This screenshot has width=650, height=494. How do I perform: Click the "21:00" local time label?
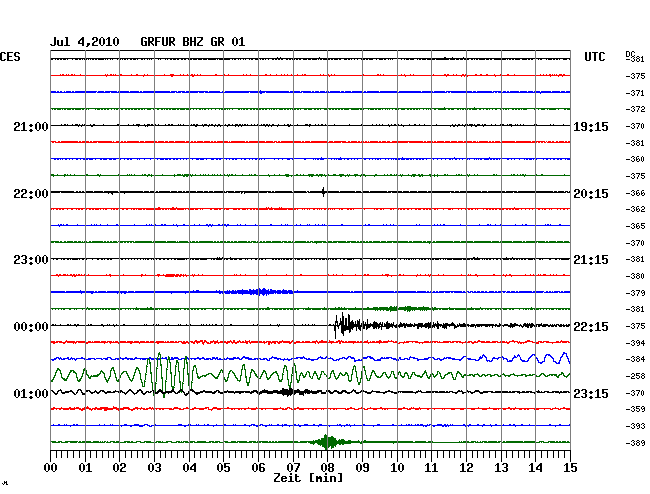click(x=31, y=126)
